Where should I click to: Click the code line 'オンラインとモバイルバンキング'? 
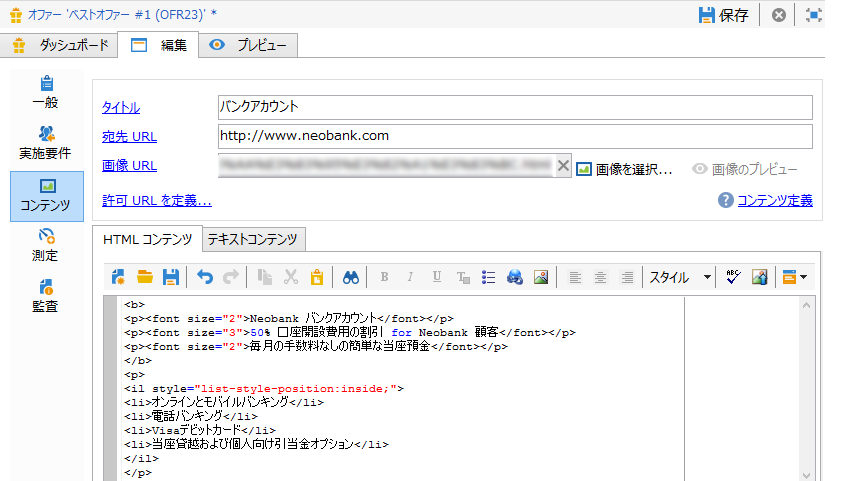pyautogui.click(x=224, y=402)
